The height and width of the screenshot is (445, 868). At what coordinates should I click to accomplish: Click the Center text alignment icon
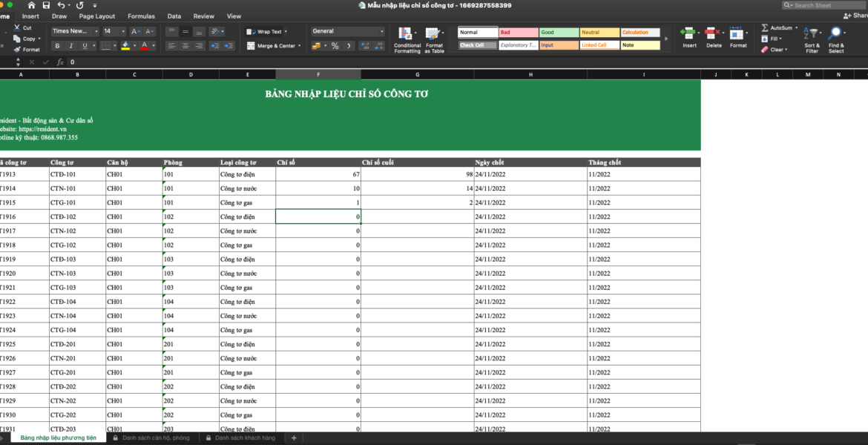(x=185, y=46)
